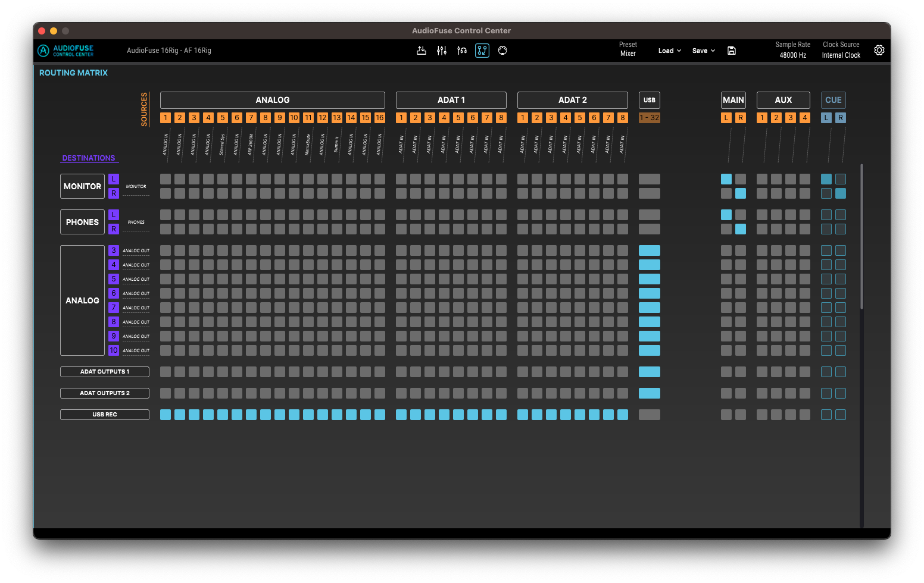This screenshot has height=583, width=924.
Task: Click the USB REC destination button
Action: (105, 415)
